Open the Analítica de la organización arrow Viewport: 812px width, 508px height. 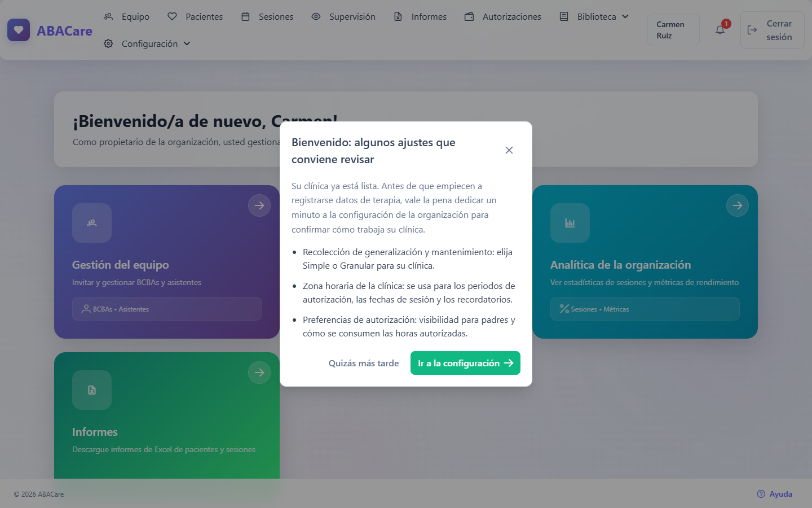tap(738, 205)
